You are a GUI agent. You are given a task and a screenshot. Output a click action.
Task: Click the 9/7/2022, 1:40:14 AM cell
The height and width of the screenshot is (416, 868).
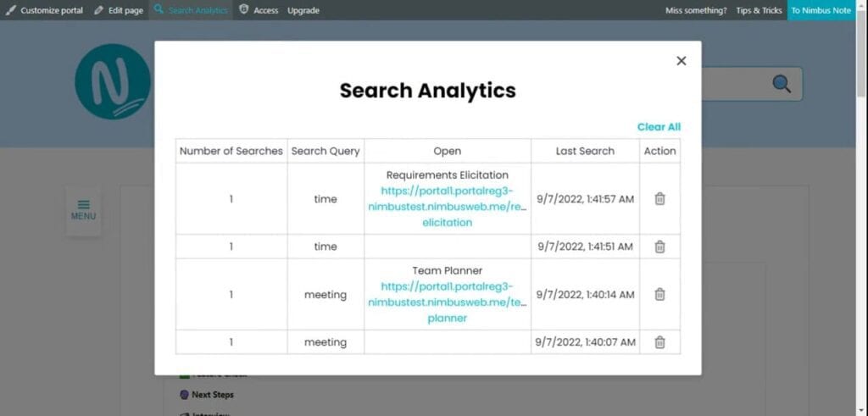[x=585, y=294]
